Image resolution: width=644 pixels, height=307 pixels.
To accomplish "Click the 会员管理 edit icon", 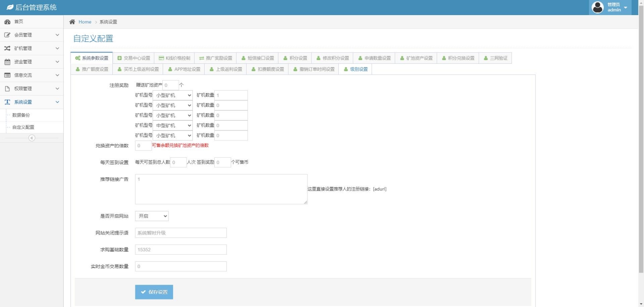I will pyautogui.click(x=7, y=35).
